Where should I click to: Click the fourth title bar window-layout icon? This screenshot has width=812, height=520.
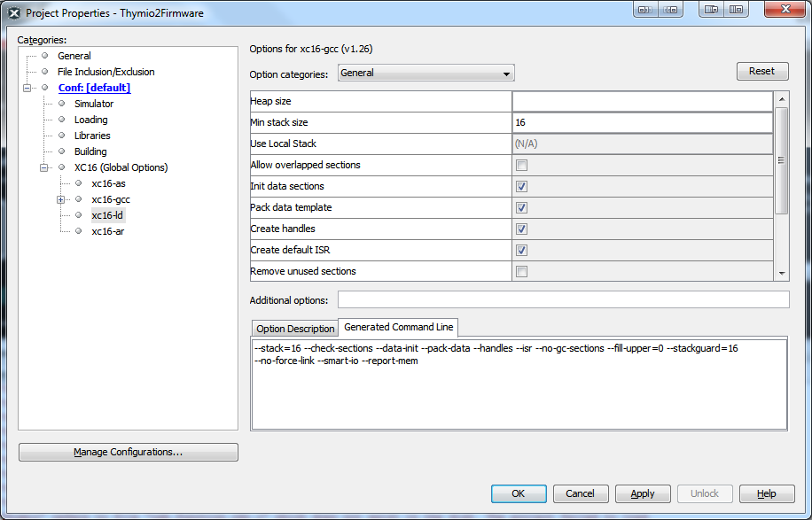[736, 10]
